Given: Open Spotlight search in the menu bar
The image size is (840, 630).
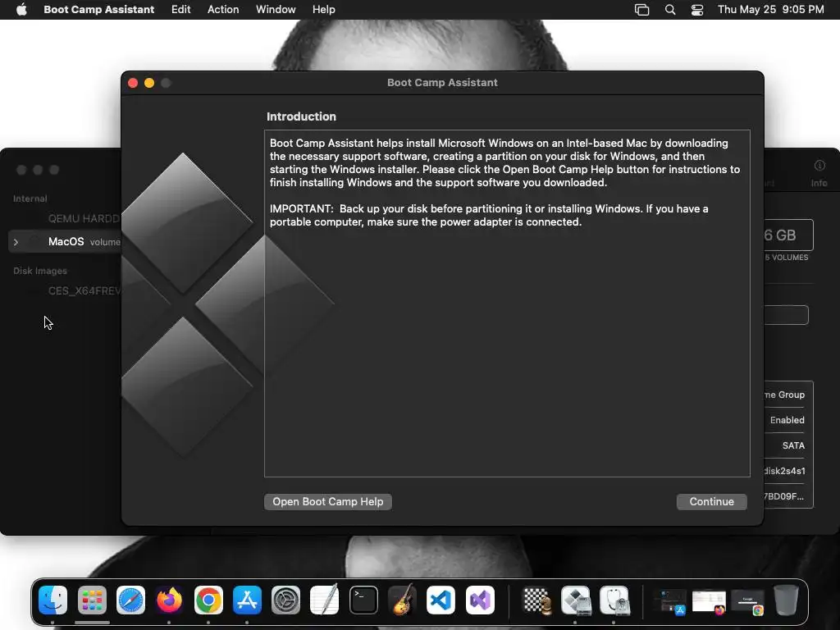Looking at the screenshot, I should 669,10.
